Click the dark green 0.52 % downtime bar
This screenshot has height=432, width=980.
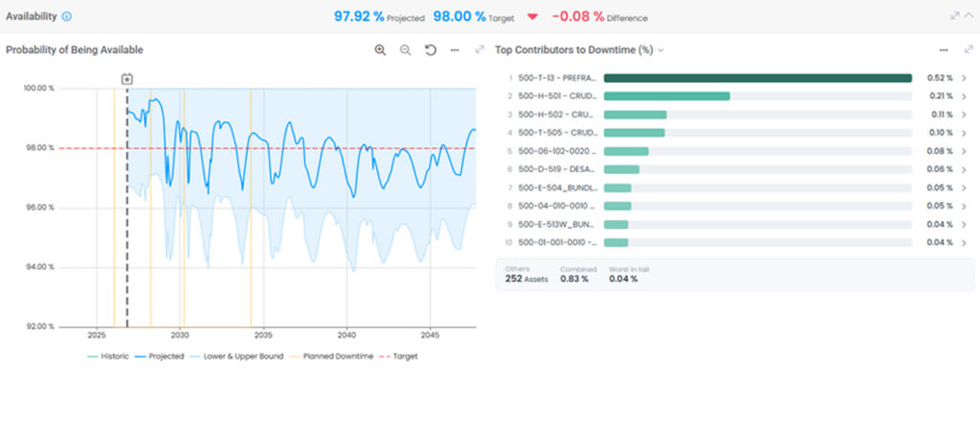click(758, 79)
